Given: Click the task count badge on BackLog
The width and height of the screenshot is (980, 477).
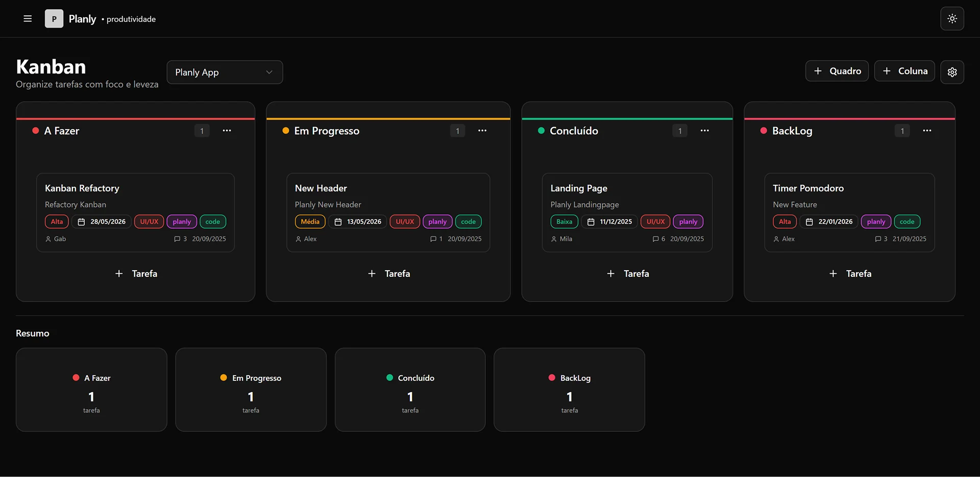Looking at the screenshot, I should click(902, 131).
